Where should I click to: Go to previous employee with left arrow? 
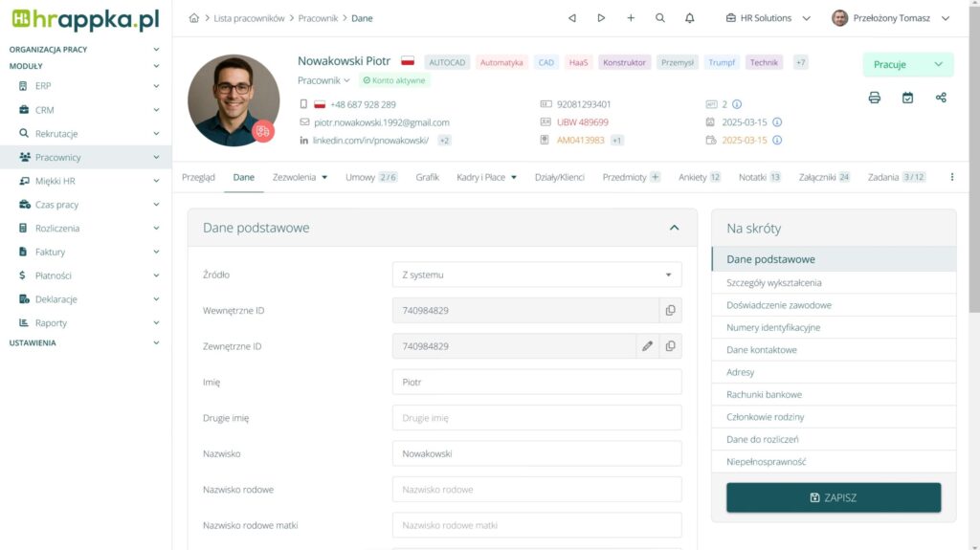pos(572,18)
